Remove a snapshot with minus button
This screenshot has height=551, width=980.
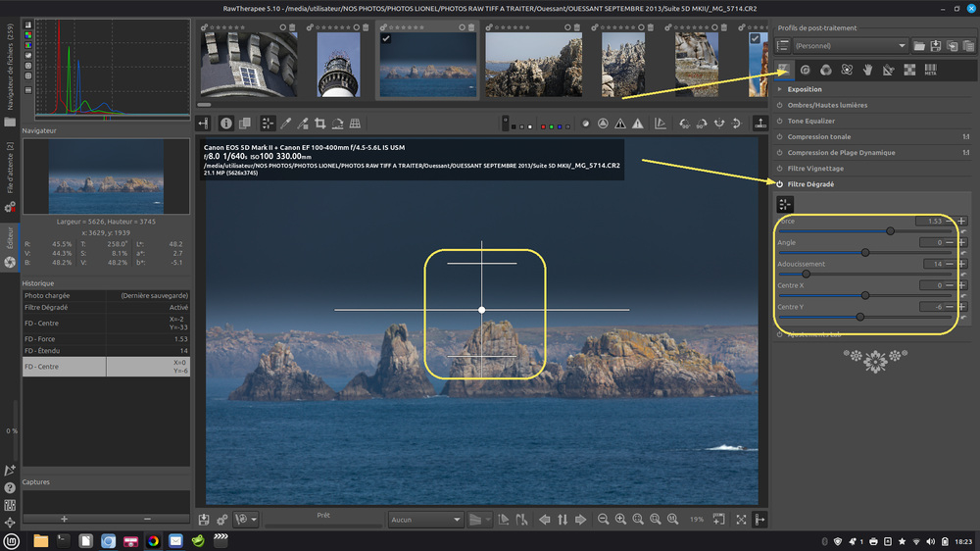pos(148,519)
